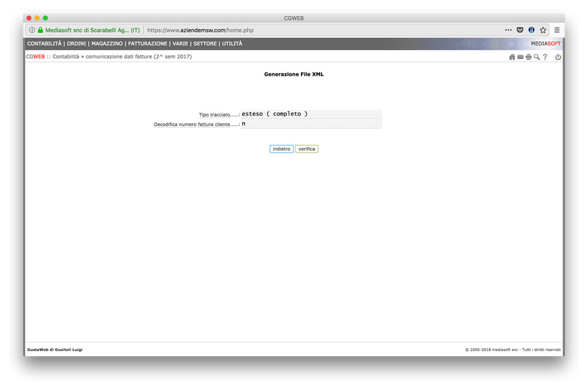Click the URL address bar text
This screenshot has height=389, width=588.
(x=200, y=30)
